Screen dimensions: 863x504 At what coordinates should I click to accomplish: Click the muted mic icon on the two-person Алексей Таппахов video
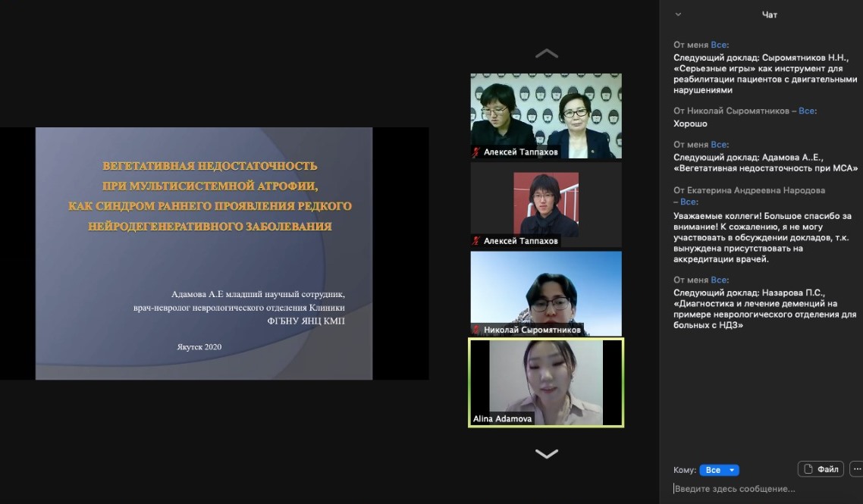pos(476,152)
